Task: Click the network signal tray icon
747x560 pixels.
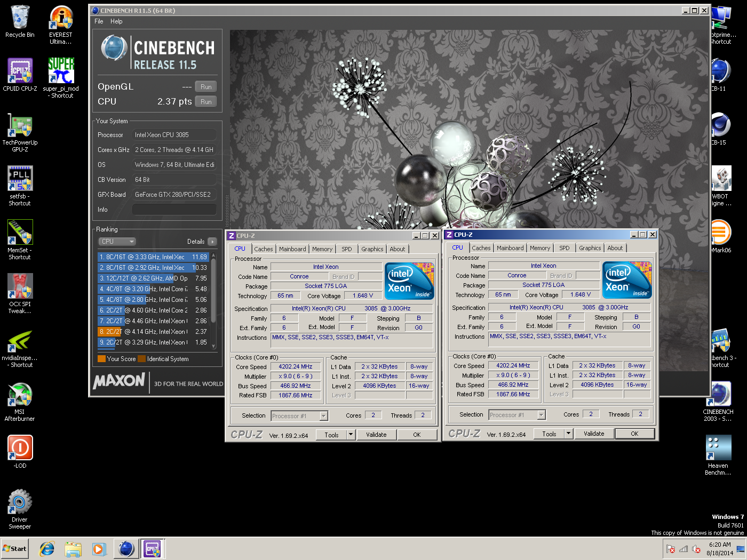Action: tap(684, 549)
